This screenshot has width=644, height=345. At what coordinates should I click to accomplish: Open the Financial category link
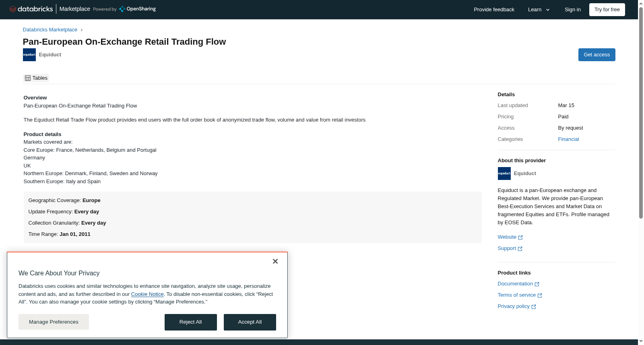568,139
